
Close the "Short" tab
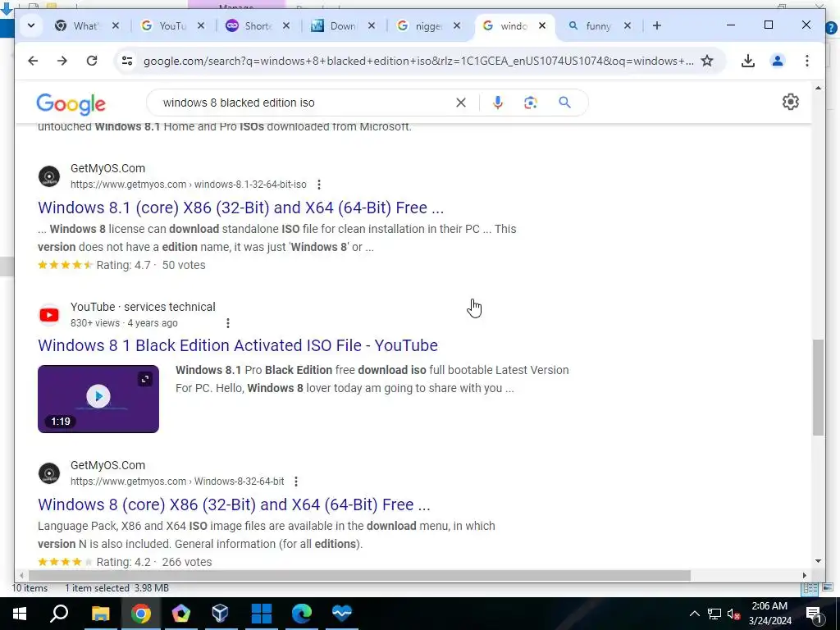point(286,25)
